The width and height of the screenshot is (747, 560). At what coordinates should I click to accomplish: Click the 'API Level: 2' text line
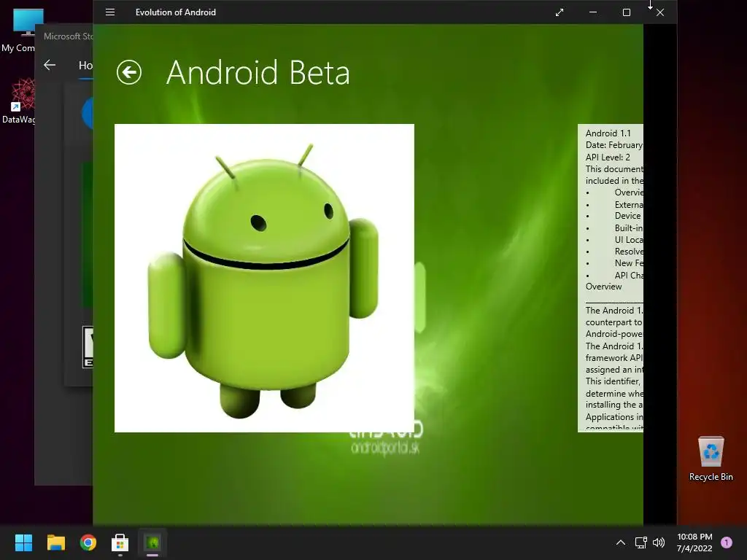pos(608,157)
